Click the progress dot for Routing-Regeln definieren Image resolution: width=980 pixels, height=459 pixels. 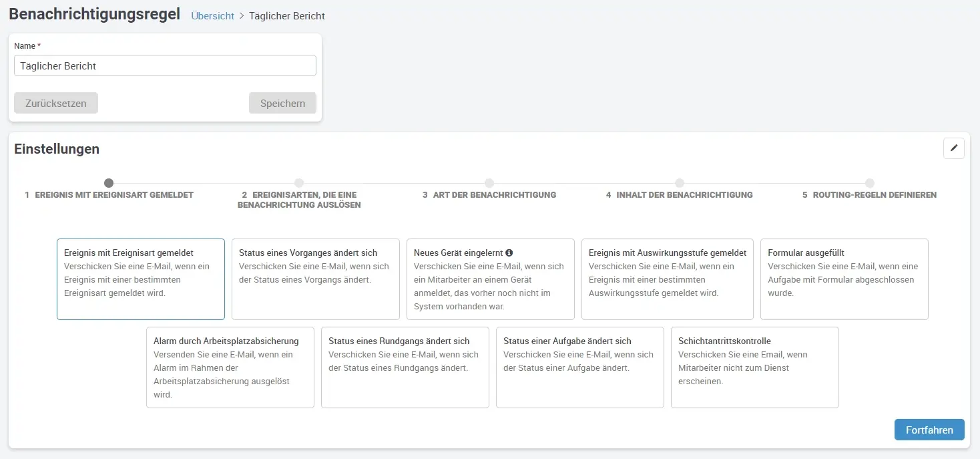click(x=869, y=182)
